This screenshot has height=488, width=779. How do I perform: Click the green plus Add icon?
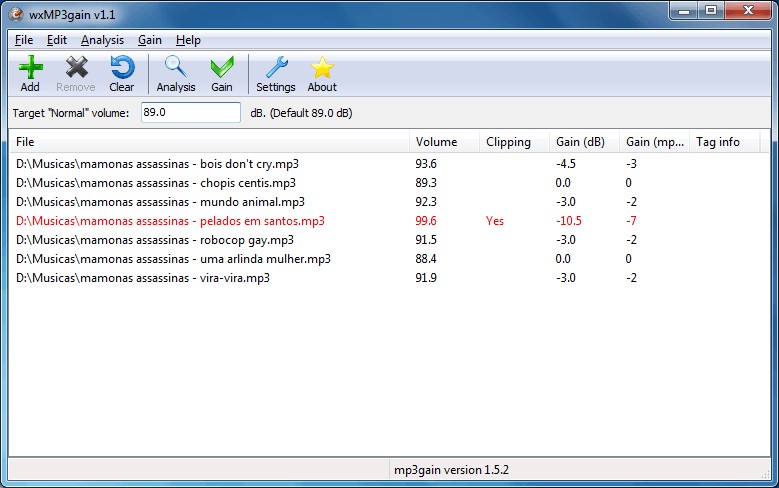pyautogui.click(x=30, y=68)
